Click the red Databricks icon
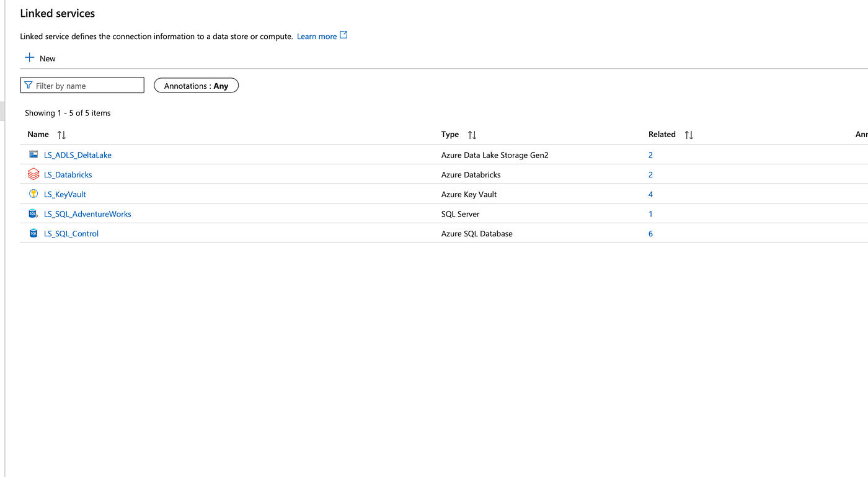 tap(33, 174)
